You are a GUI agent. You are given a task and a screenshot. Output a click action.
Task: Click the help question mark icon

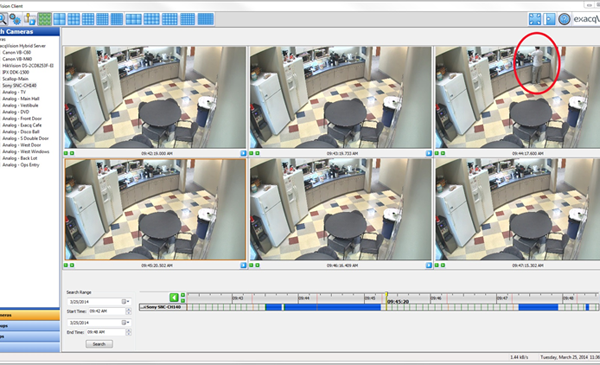(x=564, y=19)
